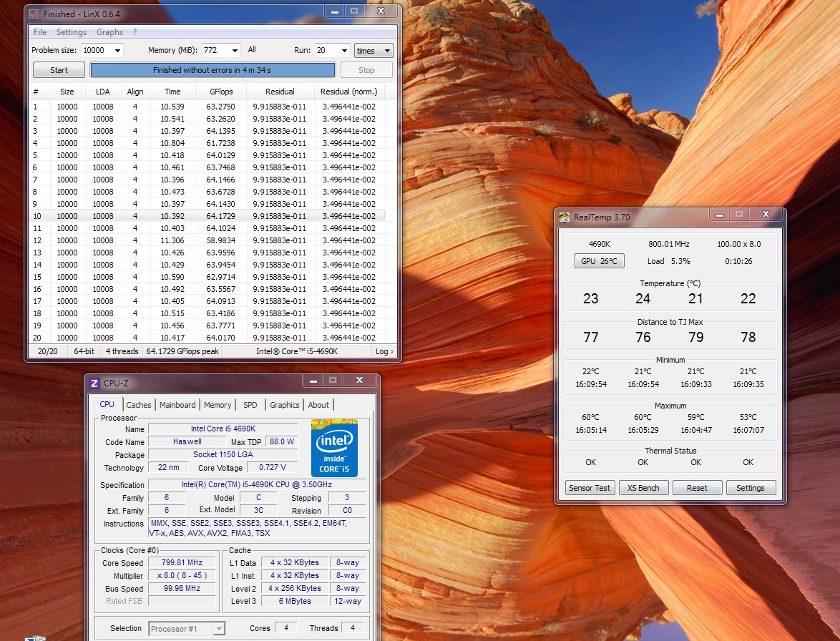Image resolution: width=840 pixels, height=641 pixels.
Task: Select run row 12 with 58.9834 GFlops
Action: pyautogui.click(x=208, y=240)
